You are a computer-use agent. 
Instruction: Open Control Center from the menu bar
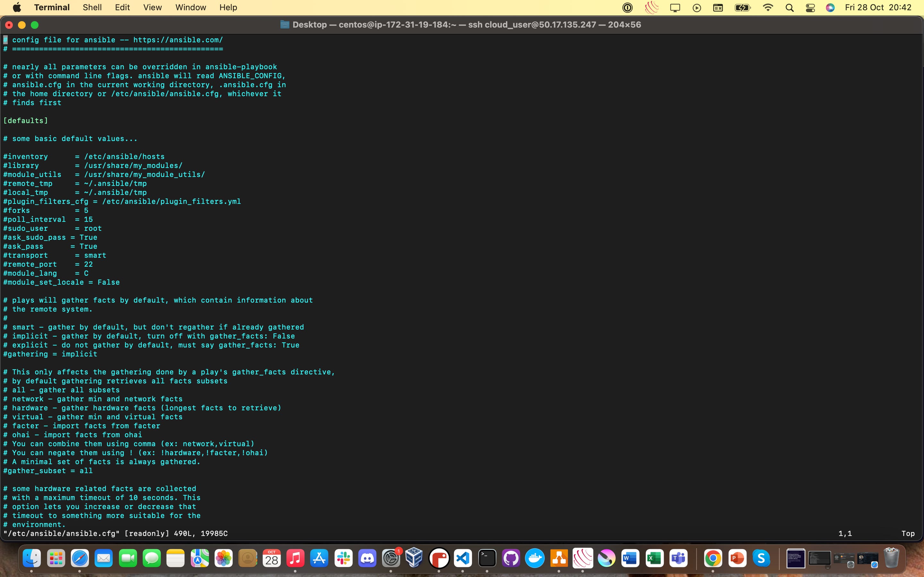(x=810, y=8)
